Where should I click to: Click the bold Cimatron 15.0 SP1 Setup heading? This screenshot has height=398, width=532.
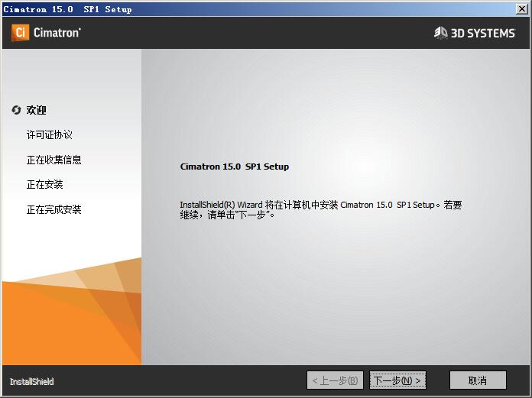tap(235, 167)
